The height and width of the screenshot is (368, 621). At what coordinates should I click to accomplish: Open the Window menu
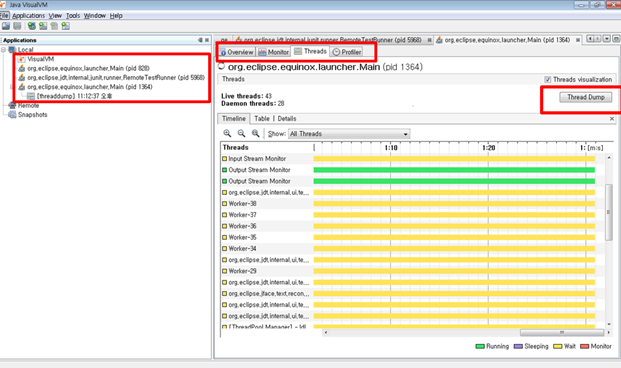(x=95, y=15)
